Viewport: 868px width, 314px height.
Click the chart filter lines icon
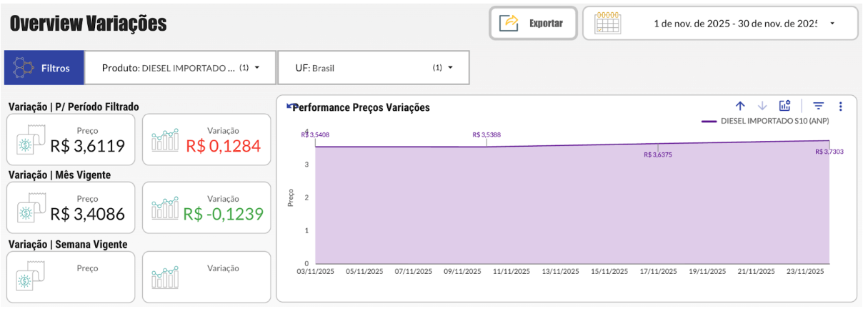[819, 106]
